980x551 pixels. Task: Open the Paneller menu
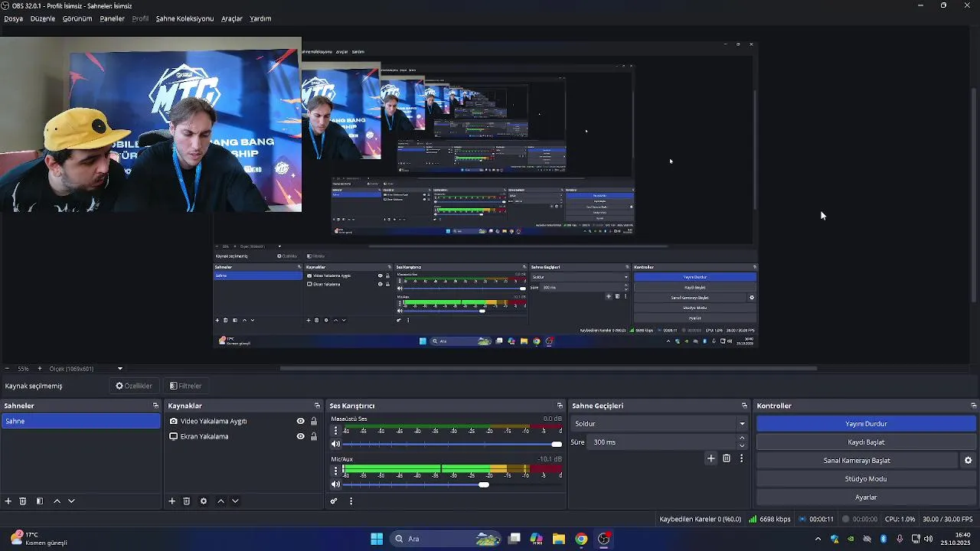(x=112, y=18)
